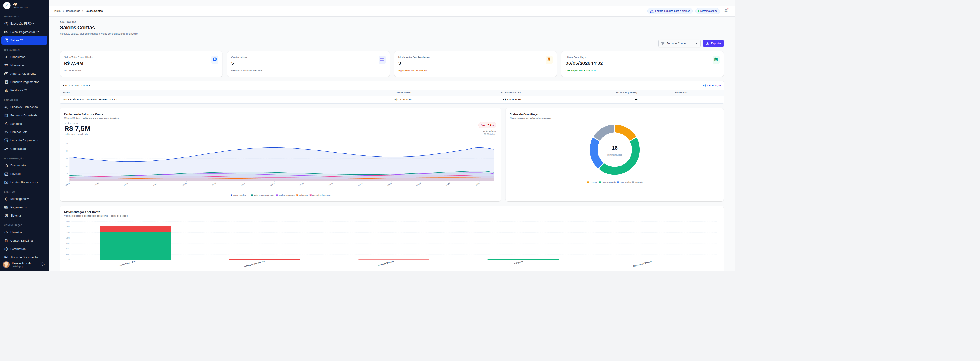The image size is (980, 361).
Task: Click the Conciliação compare icon
Action: 6,149
